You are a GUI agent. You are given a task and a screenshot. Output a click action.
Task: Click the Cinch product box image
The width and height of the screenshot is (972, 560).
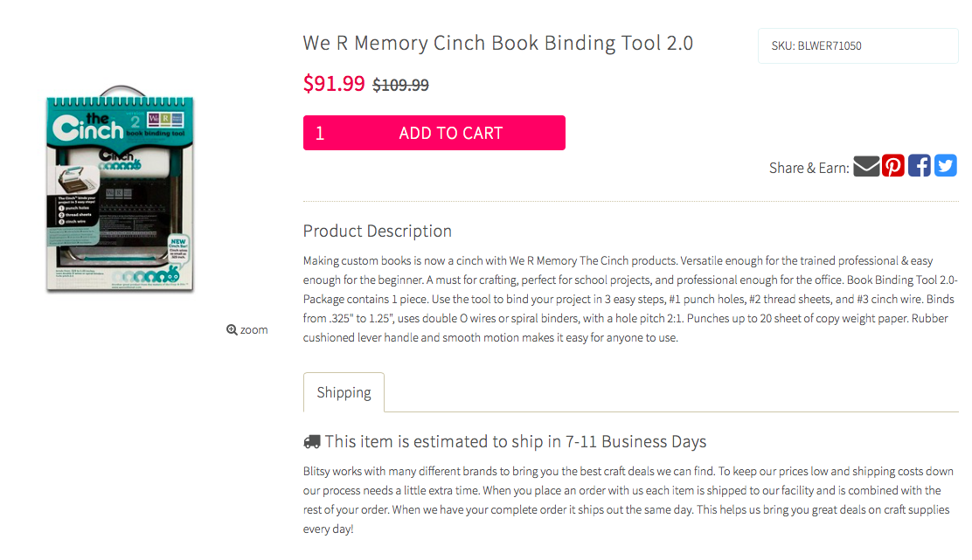click(121, 189)
